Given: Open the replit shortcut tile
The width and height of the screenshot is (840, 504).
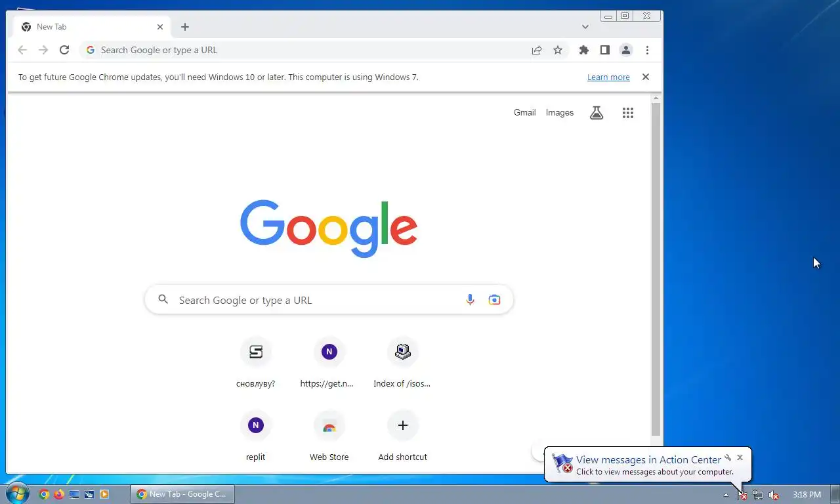Looking at the screenshot, I should 256,436.
